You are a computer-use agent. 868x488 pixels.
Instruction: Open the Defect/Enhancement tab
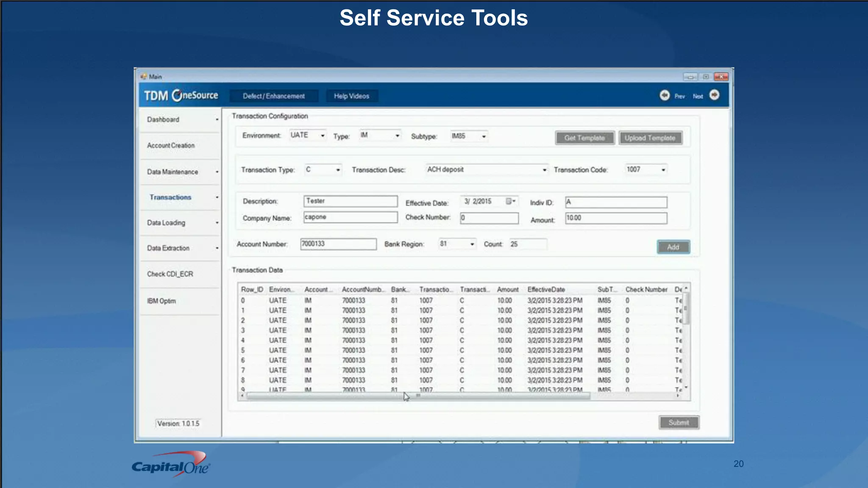(x=274, y=96)
